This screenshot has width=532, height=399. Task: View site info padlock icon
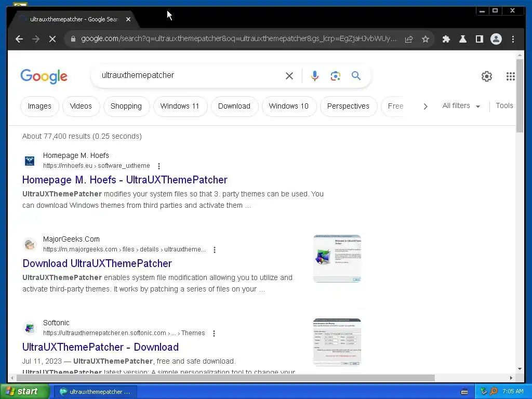point(73,39)
